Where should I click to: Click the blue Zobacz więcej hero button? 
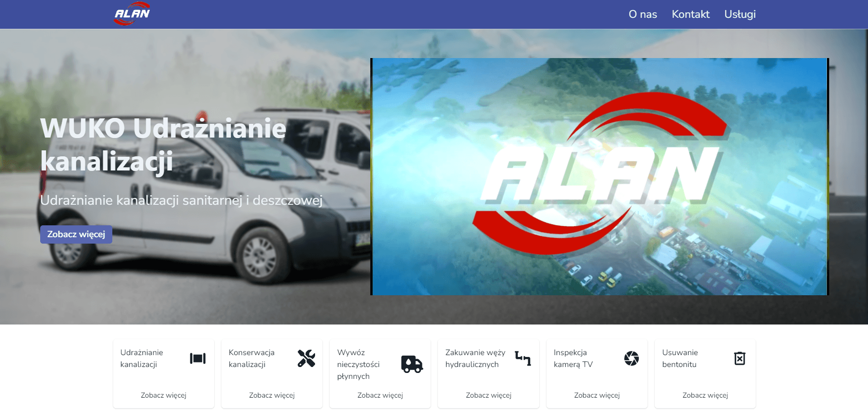76,234
